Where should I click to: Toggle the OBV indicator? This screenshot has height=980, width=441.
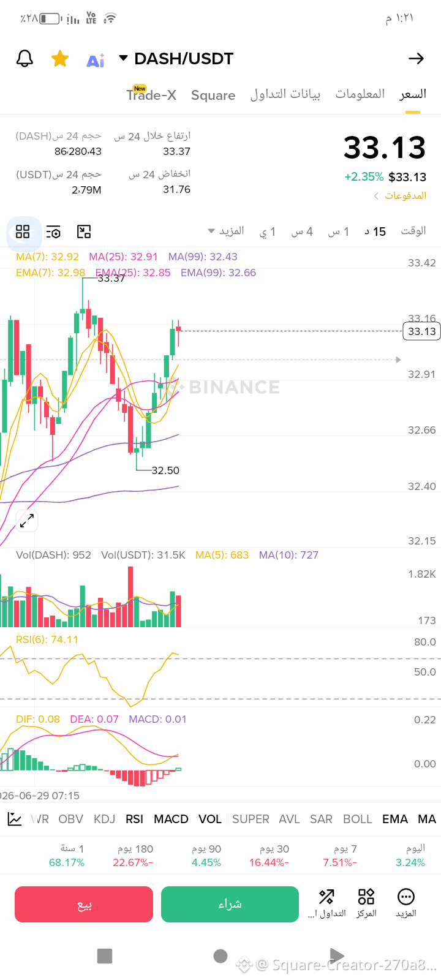[x=70, y=819]
